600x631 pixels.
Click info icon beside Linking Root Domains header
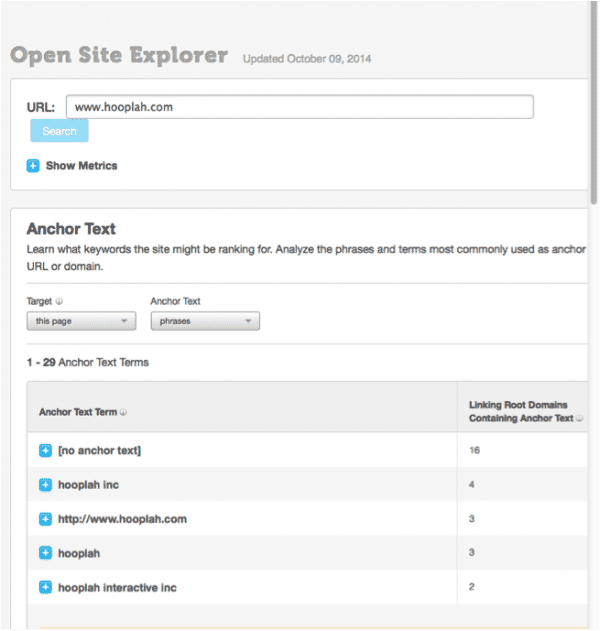point(579,419)
